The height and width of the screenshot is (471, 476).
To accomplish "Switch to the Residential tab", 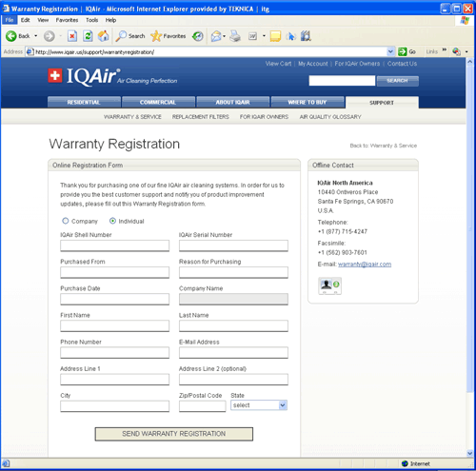I will tap(84, 102).
